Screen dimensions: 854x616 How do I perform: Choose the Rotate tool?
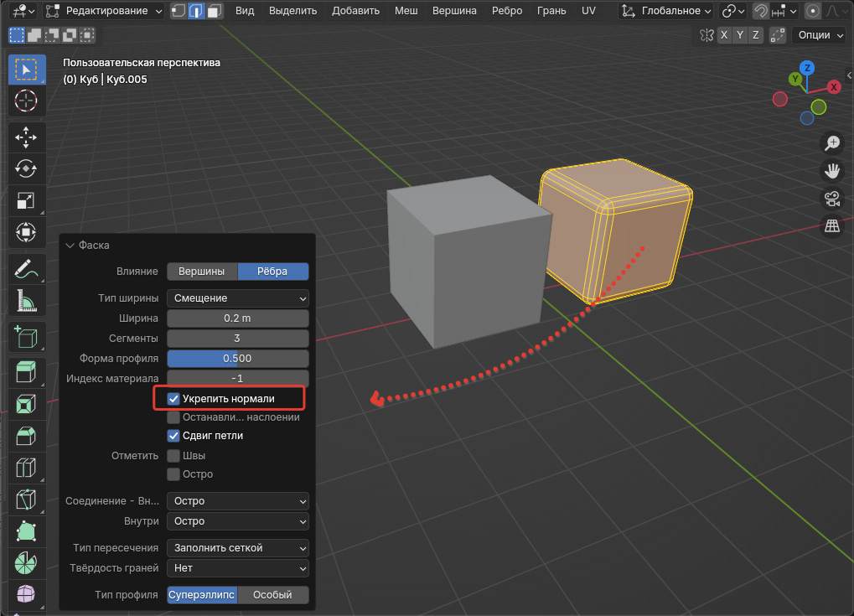[26, 168]
